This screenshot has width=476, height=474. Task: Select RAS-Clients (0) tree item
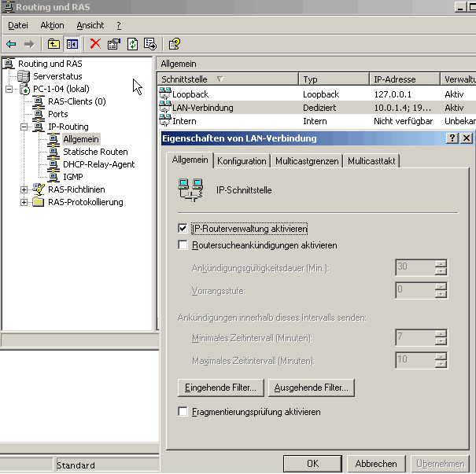(77, 101)
